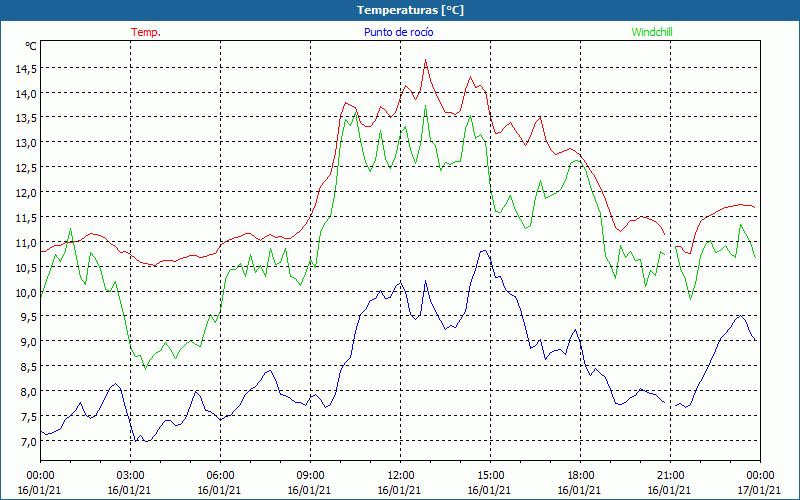Click the 12,5 y-axis value
The image size is (800, 500).
(x=26, y=168)
